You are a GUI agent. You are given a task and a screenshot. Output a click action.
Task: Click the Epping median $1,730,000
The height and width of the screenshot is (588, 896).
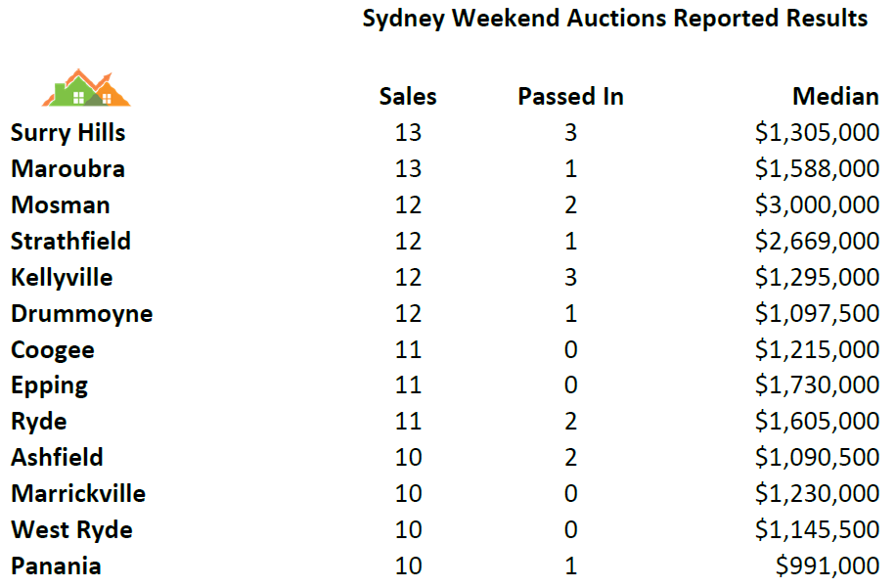(x=817, y=385)
